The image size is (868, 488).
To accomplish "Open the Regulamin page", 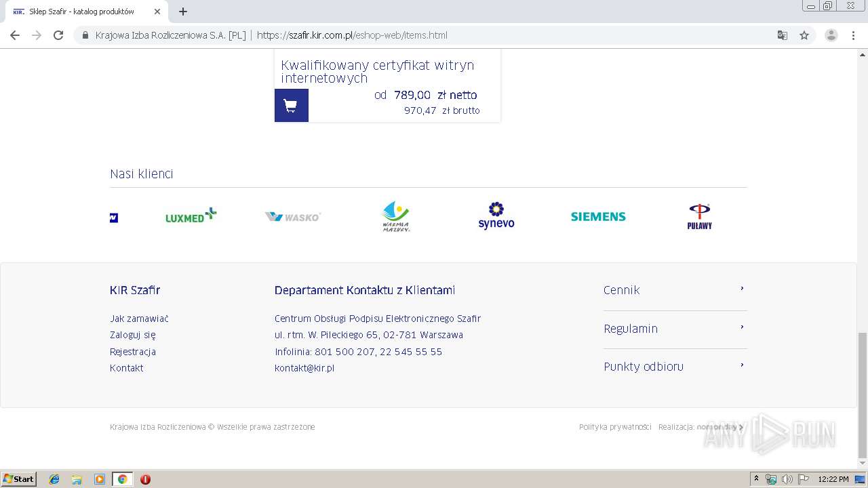I will point(631,329).
